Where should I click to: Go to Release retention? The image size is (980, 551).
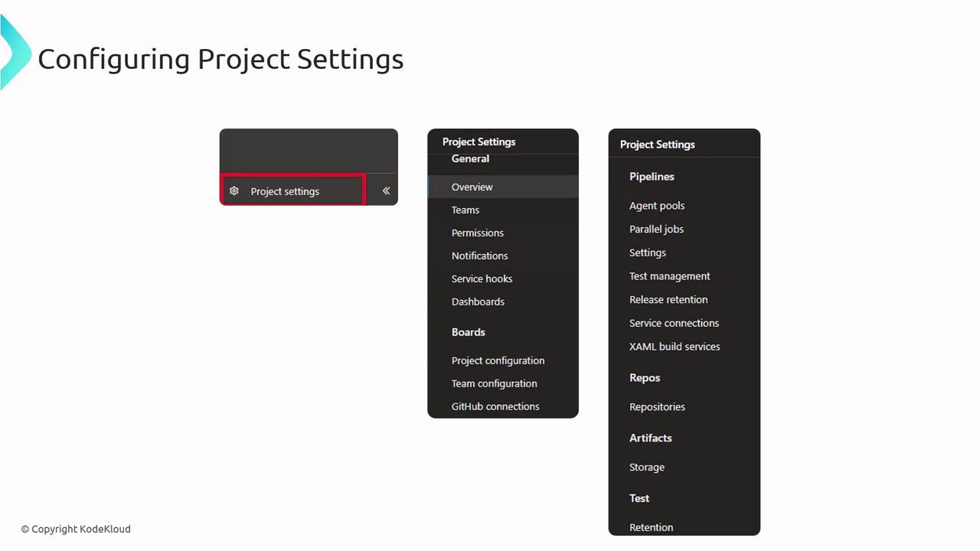coord(668,299)
